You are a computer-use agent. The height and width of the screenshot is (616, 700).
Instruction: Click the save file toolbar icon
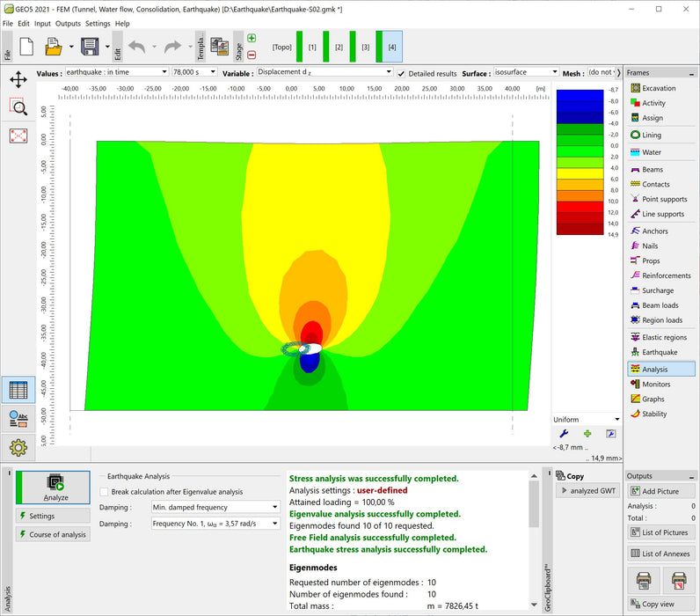[x=89, y=47]
